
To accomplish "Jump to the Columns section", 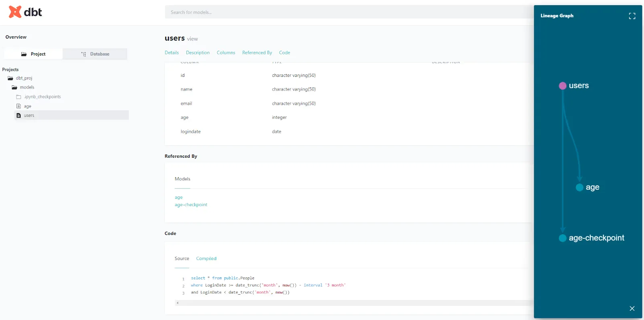I will (x=226, y=53).
